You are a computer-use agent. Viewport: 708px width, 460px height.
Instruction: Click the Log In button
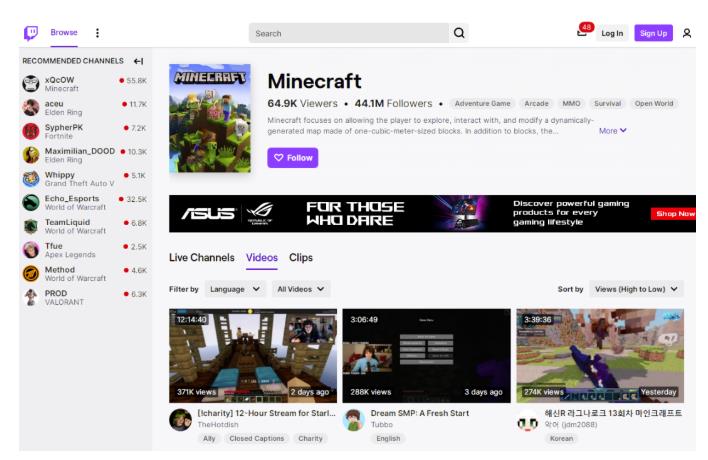(612, 33)
